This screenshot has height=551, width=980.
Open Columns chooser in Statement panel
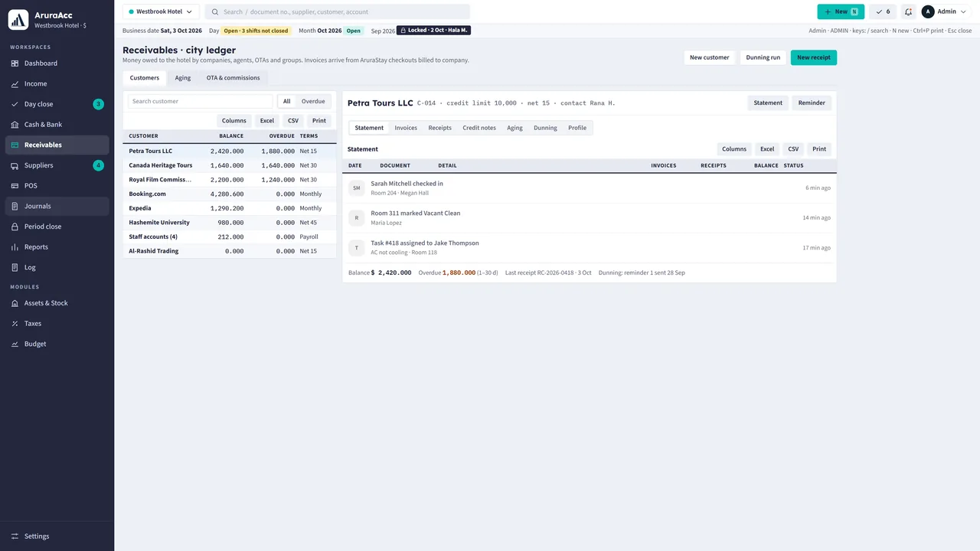[x=734, y=149]
